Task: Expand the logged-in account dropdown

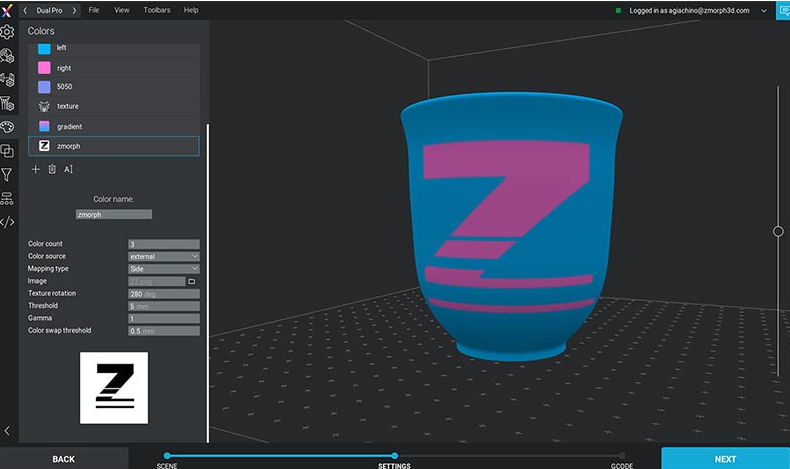Action: (x=764, y=10)
